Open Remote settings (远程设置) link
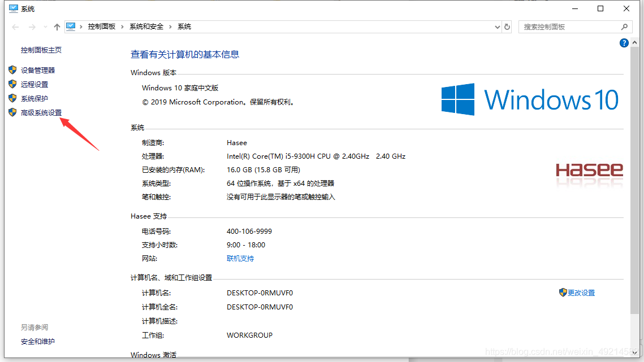 coord(34,85)
